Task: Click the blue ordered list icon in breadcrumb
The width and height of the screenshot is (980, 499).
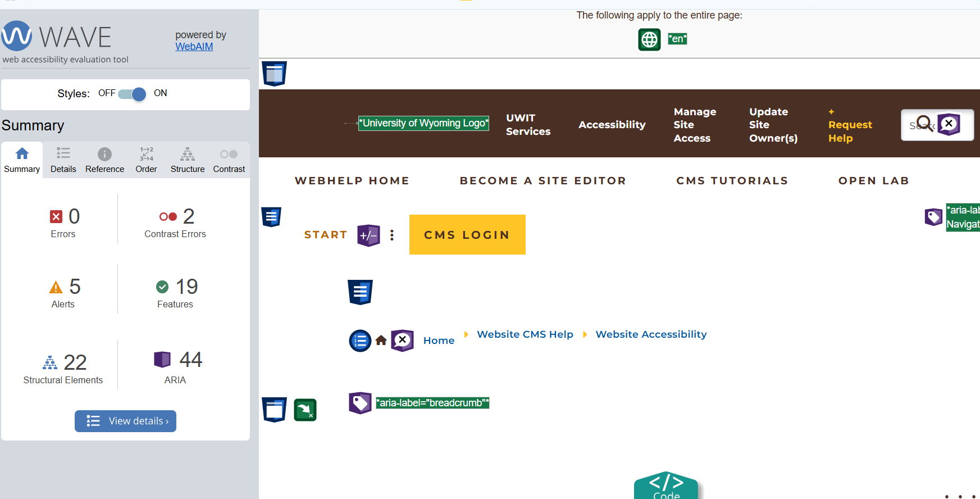Action: [360, 341]
